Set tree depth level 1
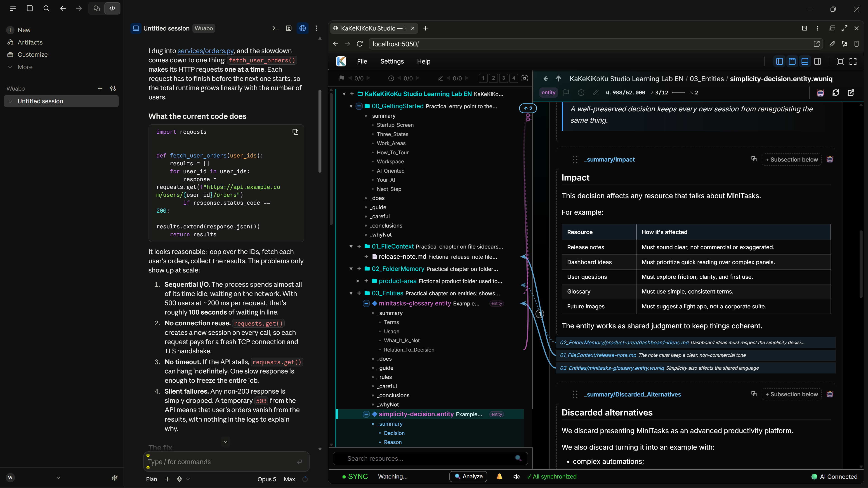 483,78
